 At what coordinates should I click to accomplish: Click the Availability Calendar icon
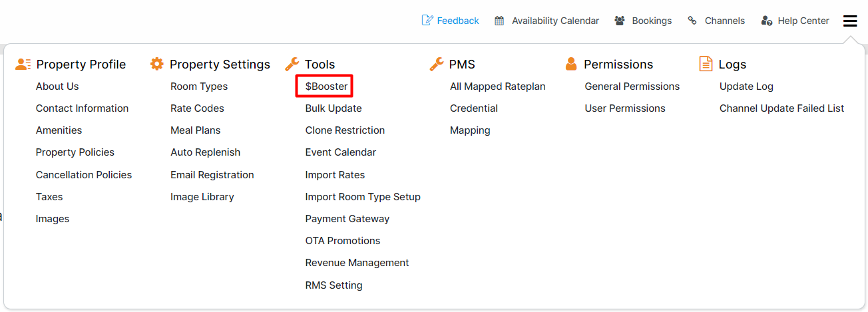tap(499, 21)
